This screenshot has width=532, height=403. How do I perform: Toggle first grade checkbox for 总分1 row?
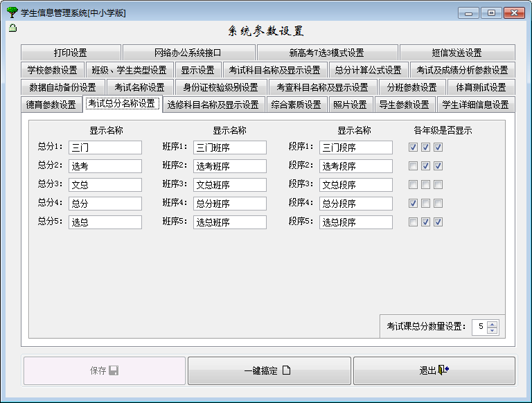(x=414, y=147)
